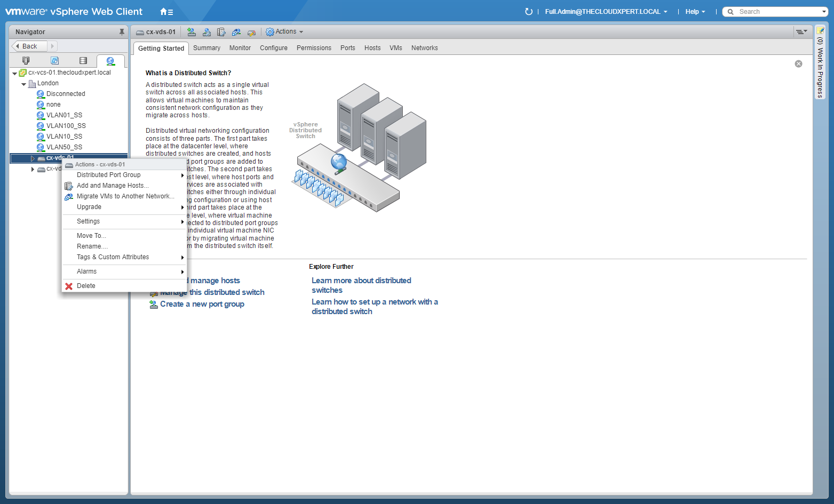Click the refresh icon in the top bar
The height and width of the screenshot is (504, 834).
coord(528,12)
